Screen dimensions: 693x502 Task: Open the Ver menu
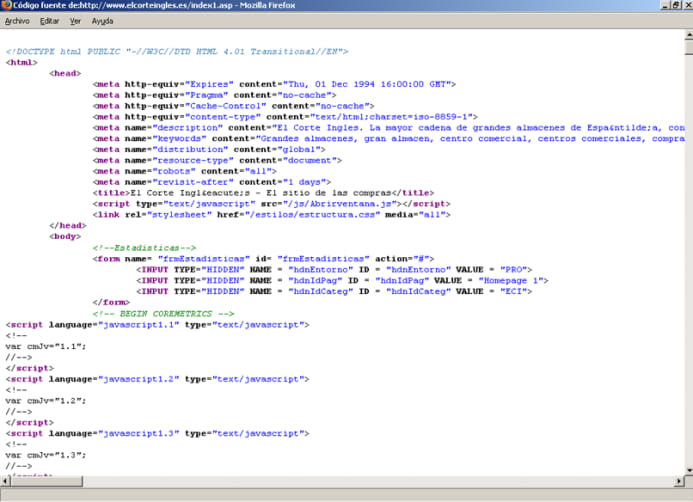click(x=75, y=20)
